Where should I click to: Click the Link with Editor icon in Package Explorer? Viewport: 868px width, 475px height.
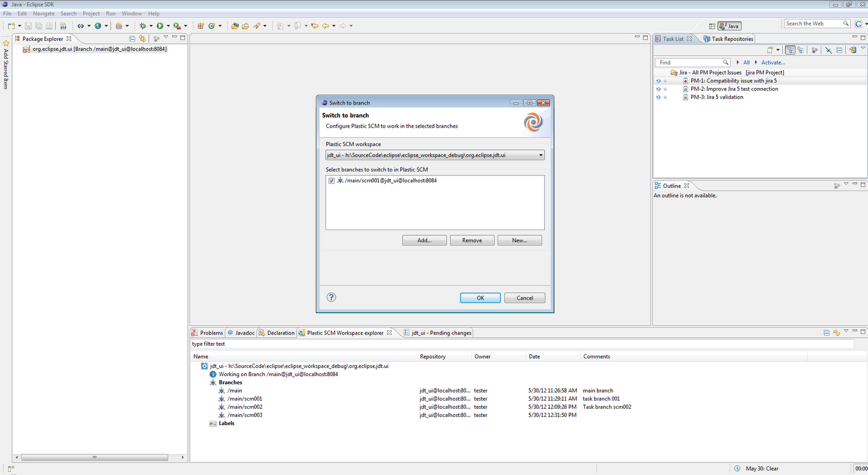tap(142, 39)
